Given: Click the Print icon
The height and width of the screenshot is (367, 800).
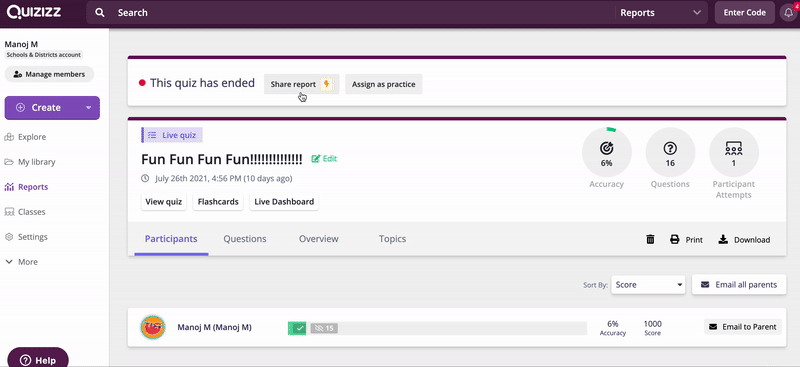Looking at the screenshot, I should (x=674, y=239).
